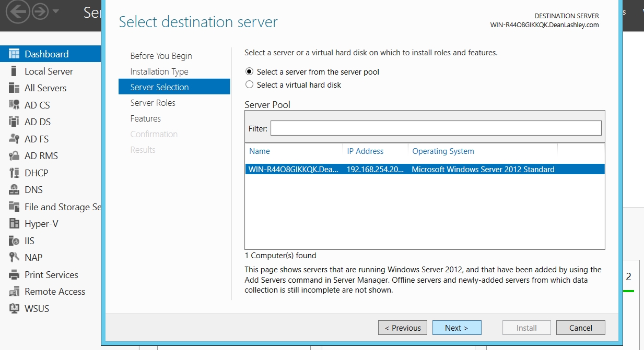Image resolution: width=644 pixels, height=350 pixels.
Task: Open the Installation Type step
Action: point(159,71)
